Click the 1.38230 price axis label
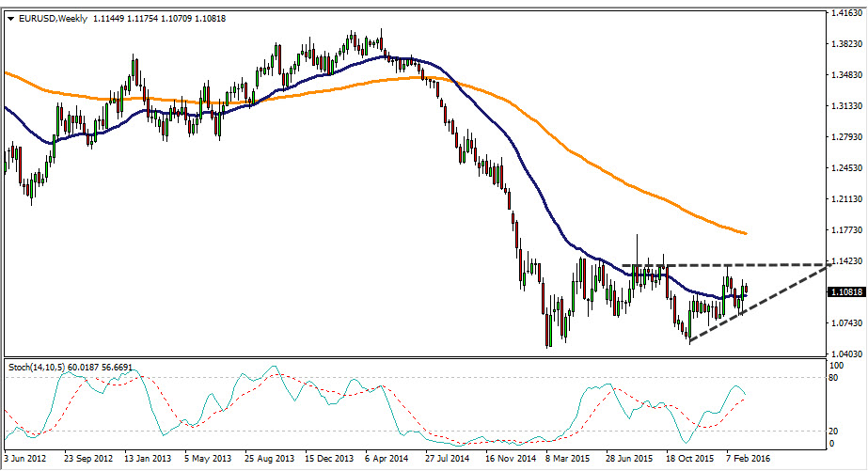The image size is (868, 471). click(x=847, y=44)
